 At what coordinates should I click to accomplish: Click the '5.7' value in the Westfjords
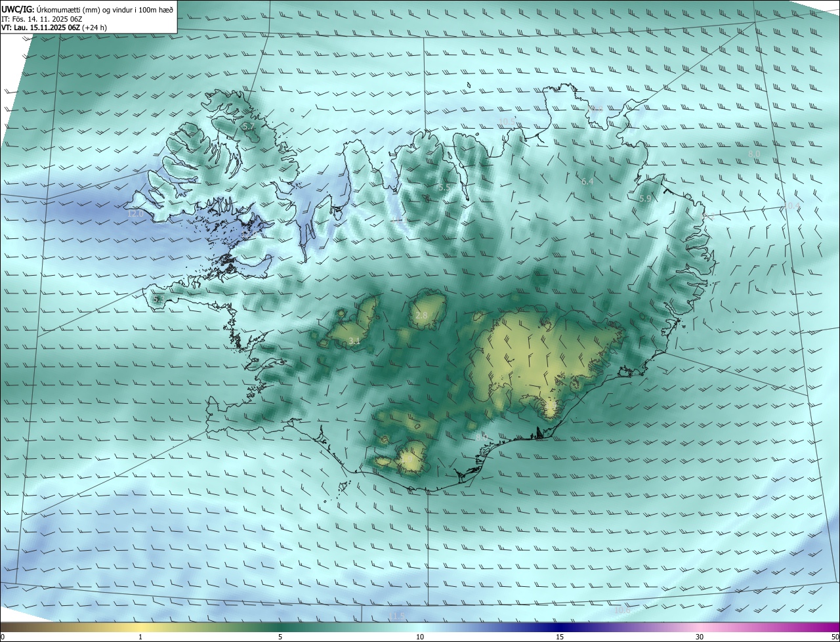point(248,125)
